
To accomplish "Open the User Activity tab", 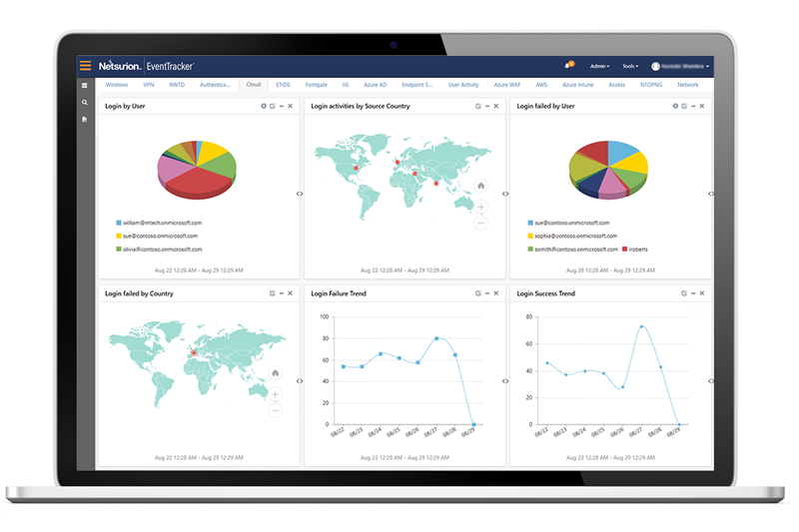I will point(463,85).
